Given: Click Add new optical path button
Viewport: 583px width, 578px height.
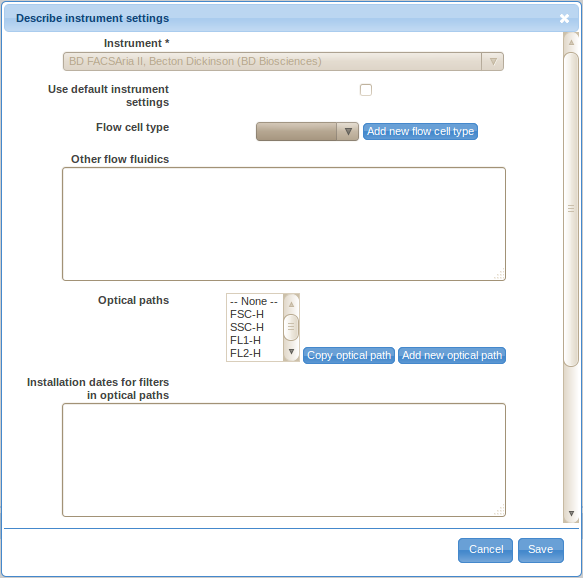Looking at the screenshot, I should 452,355.
